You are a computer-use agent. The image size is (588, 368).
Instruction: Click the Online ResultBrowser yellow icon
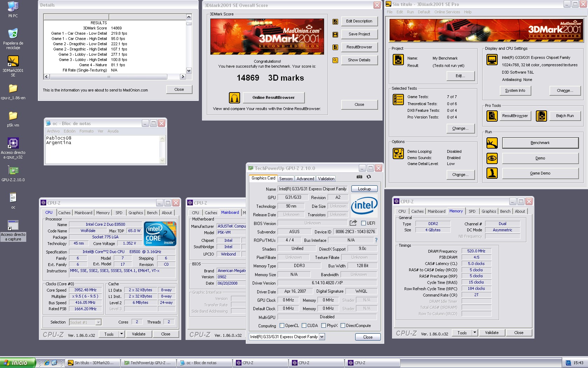point(234,97)
